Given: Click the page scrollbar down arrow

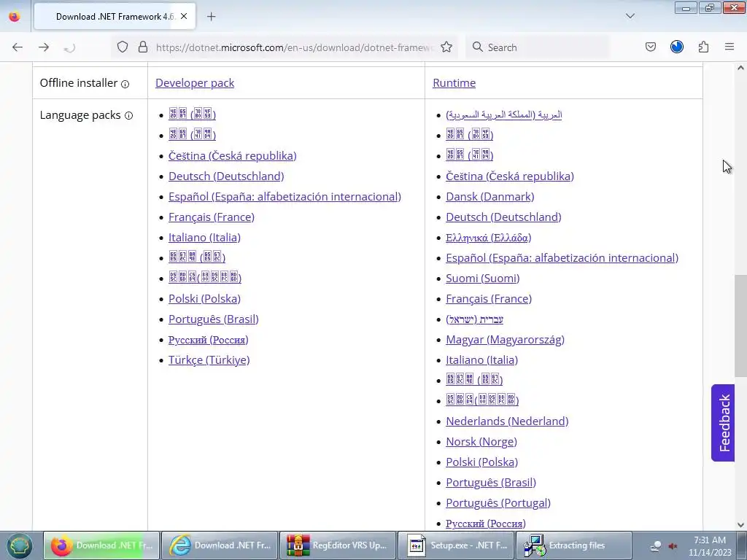Looking at the screenshot, I should pyautogui.click(x=740, y=525).
